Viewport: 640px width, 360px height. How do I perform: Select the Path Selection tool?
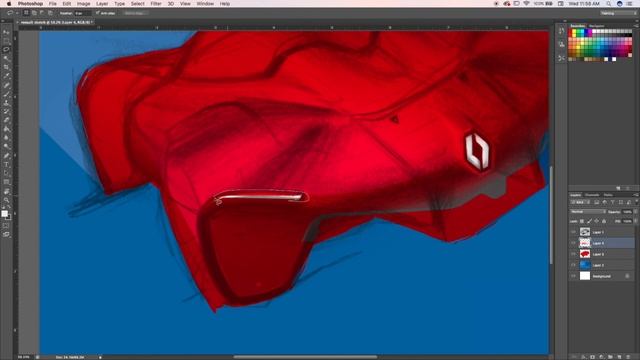pos(6,173)
